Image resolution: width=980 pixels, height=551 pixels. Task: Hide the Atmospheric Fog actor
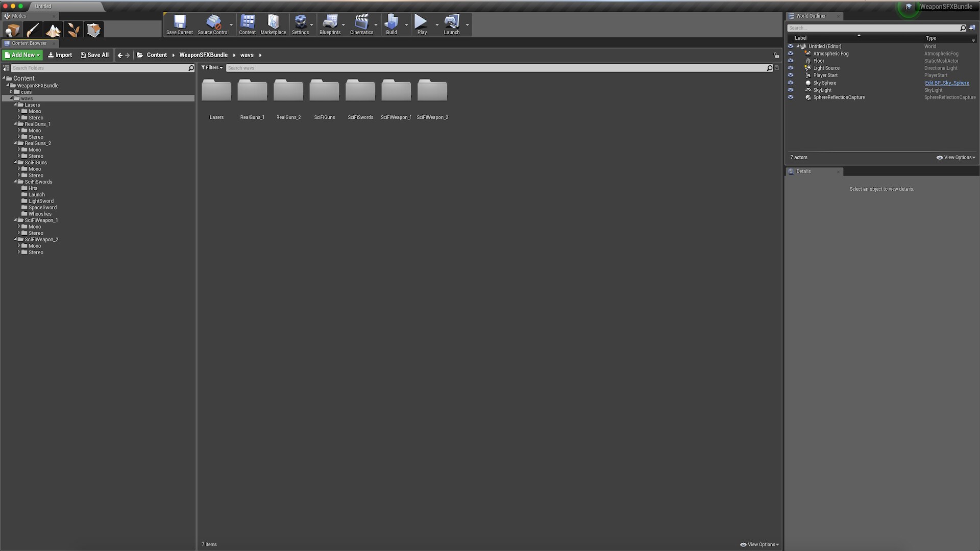[x=791, y=54]
